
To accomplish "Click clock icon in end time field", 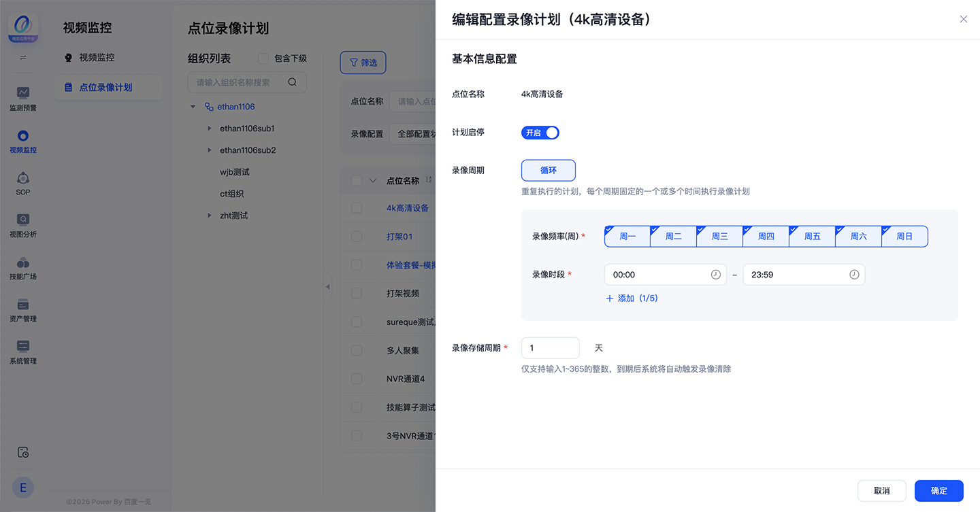I will pyautogui.click(x=854, y=275).
